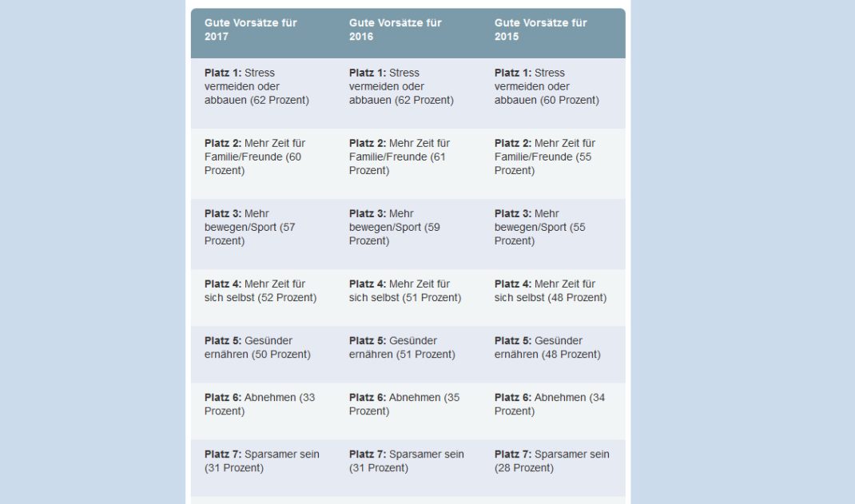The image size is (855, 504).
Task: Click 2017 Platz 2 Familie/Freunde cell
Action: (255, 157)
